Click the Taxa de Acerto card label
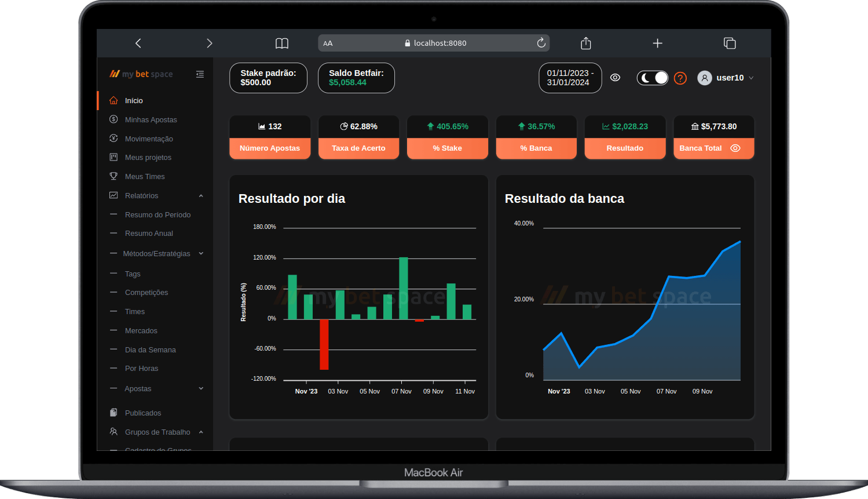 click(x=358, y=148)
